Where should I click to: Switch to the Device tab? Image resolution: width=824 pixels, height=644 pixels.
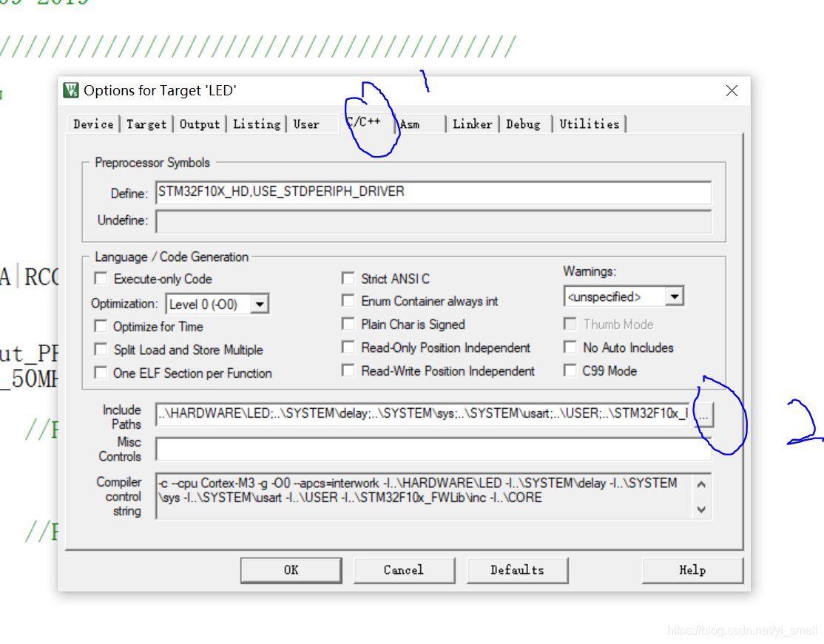(93, 124)
